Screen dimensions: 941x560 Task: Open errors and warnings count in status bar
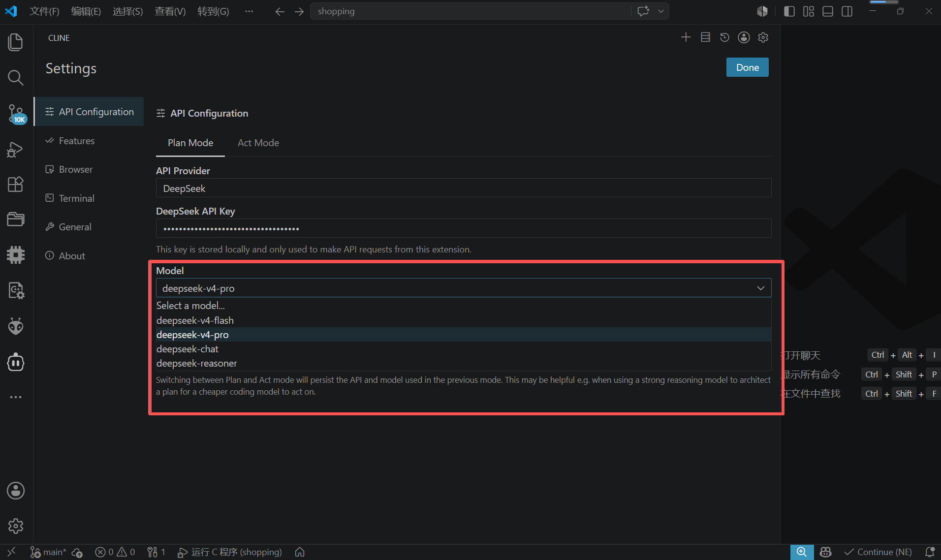point(115,552)
